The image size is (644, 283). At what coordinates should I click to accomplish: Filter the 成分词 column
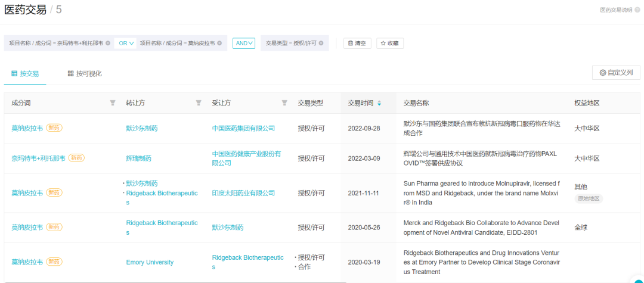[x=113, y=103]
